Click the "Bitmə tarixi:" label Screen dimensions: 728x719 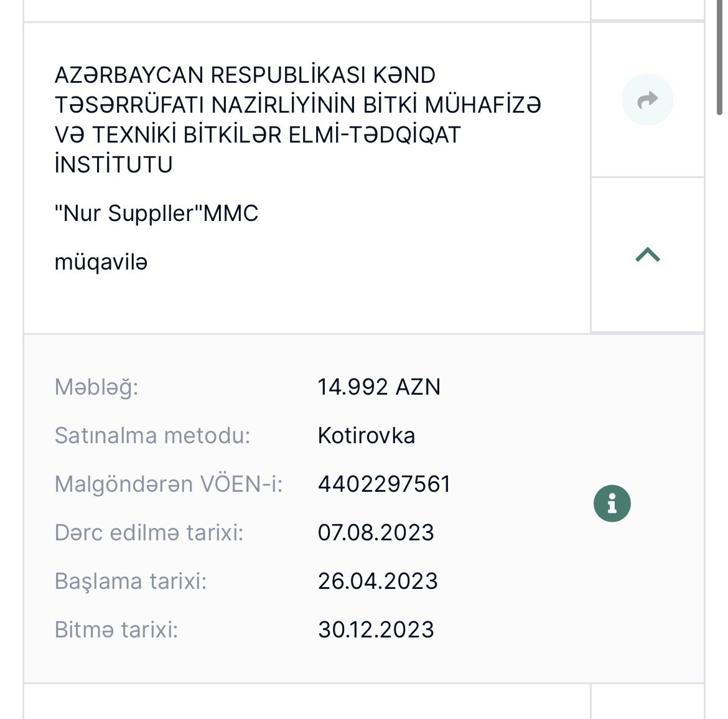click(x=116, y=630)
